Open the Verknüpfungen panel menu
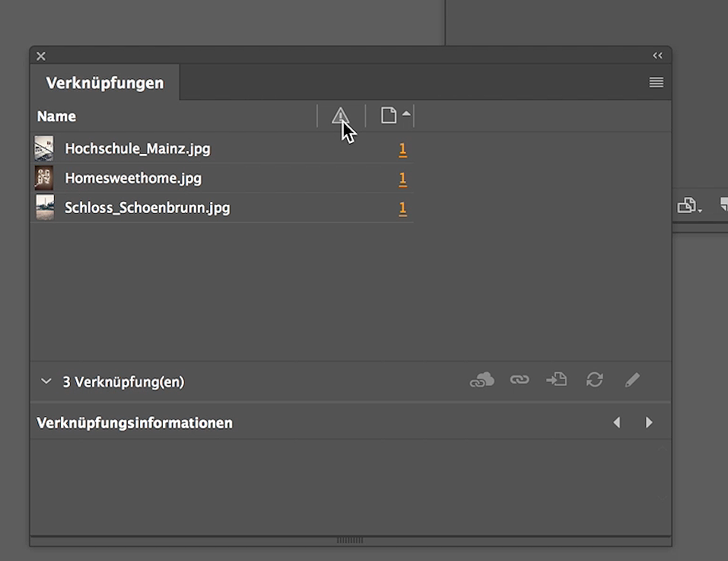The width and height of the screenshot is (728, 561). pos(656,82)
